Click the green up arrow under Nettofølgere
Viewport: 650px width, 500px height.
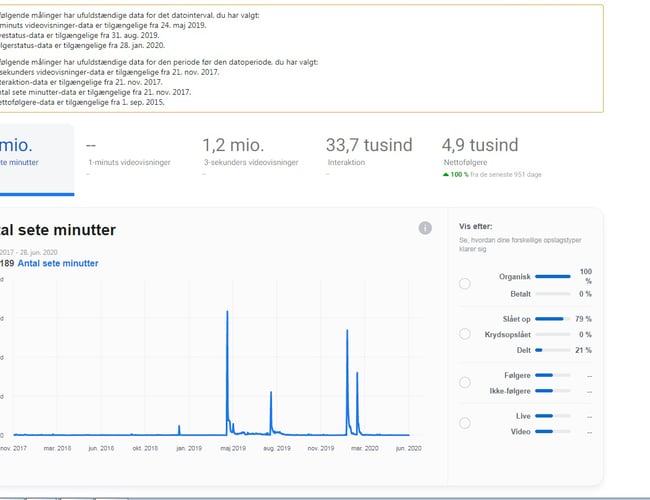point(446,174)
